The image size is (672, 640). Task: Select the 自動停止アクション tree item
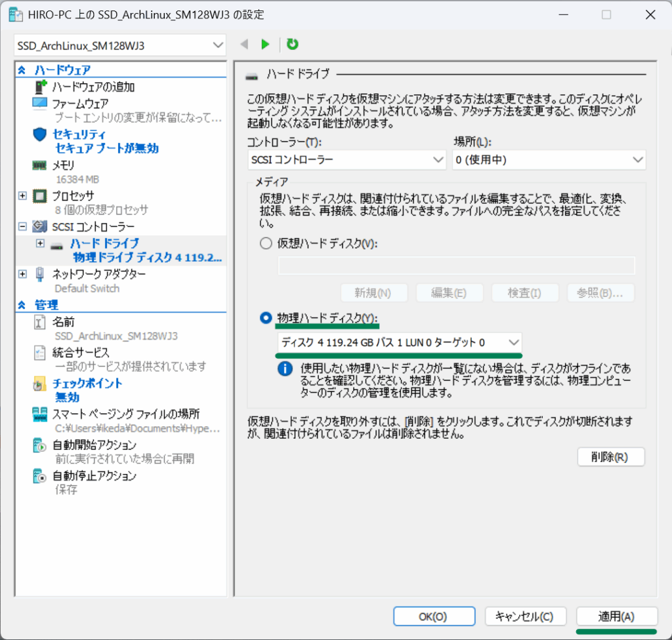(x=94, y=476)
